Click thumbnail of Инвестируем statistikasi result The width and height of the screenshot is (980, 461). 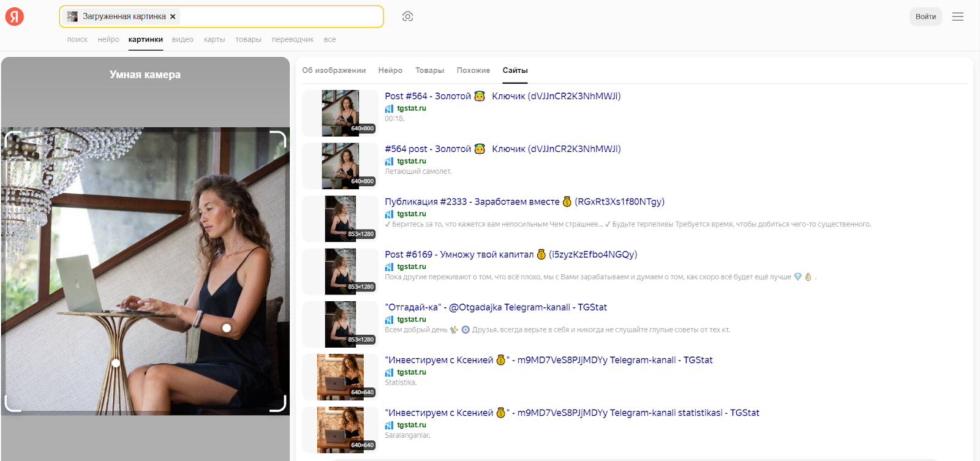tap(340, 430)
